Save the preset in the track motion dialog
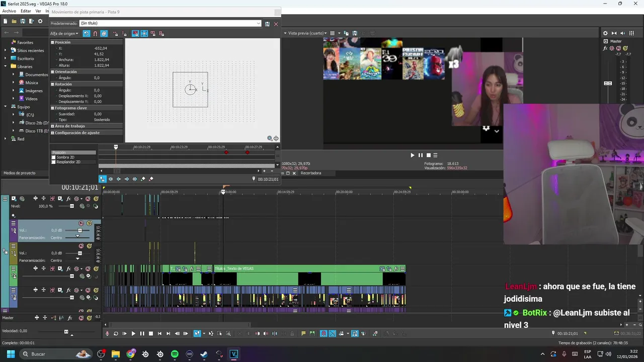The height and width of the screenshot is (362, 644). pos(267,24)
